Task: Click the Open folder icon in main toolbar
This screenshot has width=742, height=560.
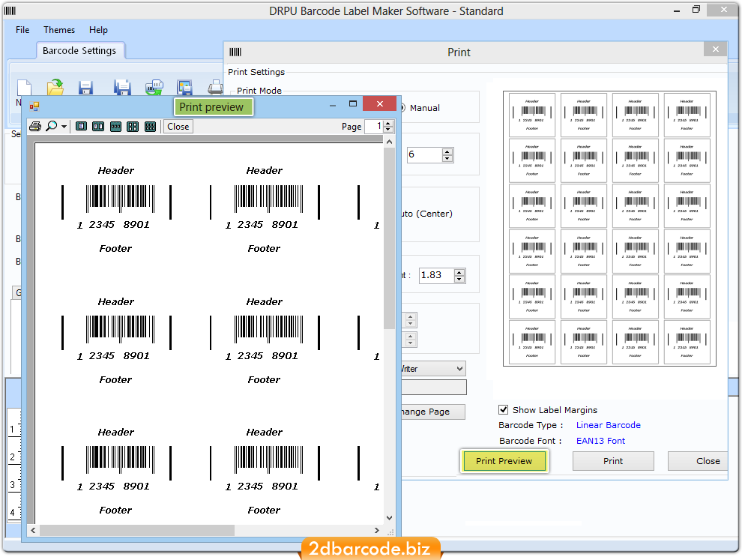Action: click(55, 88)
